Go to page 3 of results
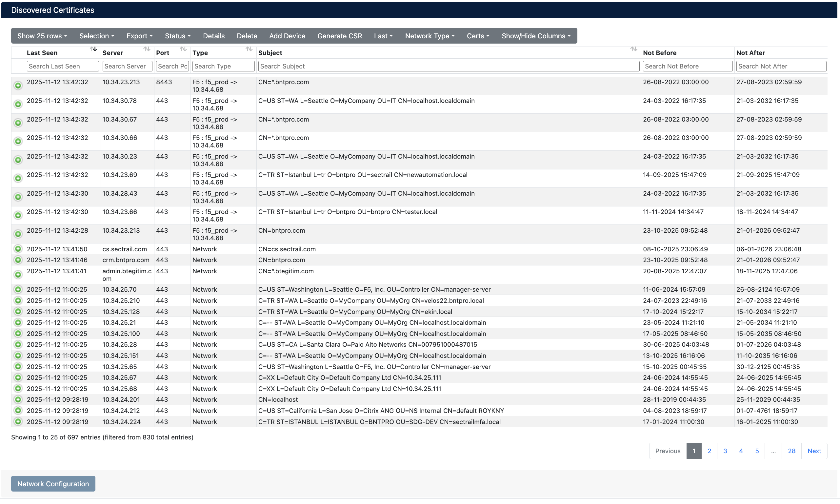Screen dimensions: 840x504 click(725, 451)
